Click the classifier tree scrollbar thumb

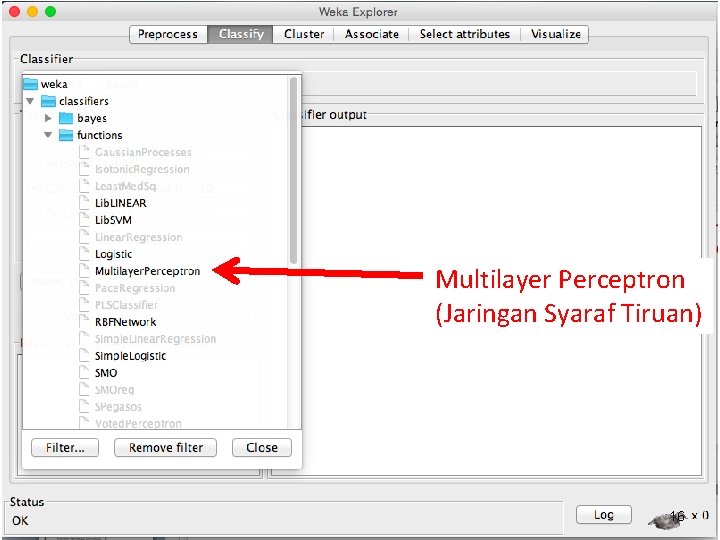coord(293,170)
